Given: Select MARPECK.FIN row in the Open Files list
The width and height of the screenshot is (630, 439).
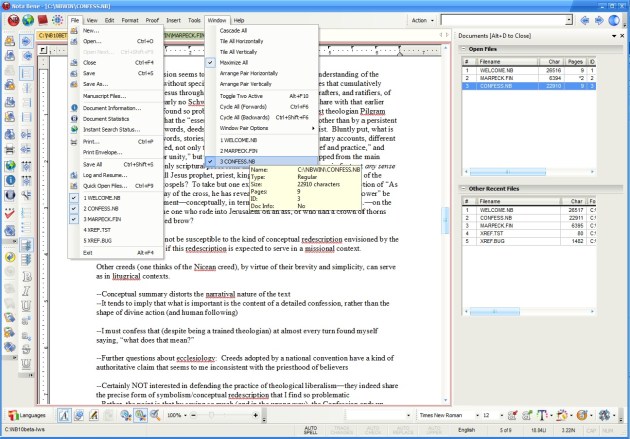Looking at the screenshot, I should [x=529, y=78].
